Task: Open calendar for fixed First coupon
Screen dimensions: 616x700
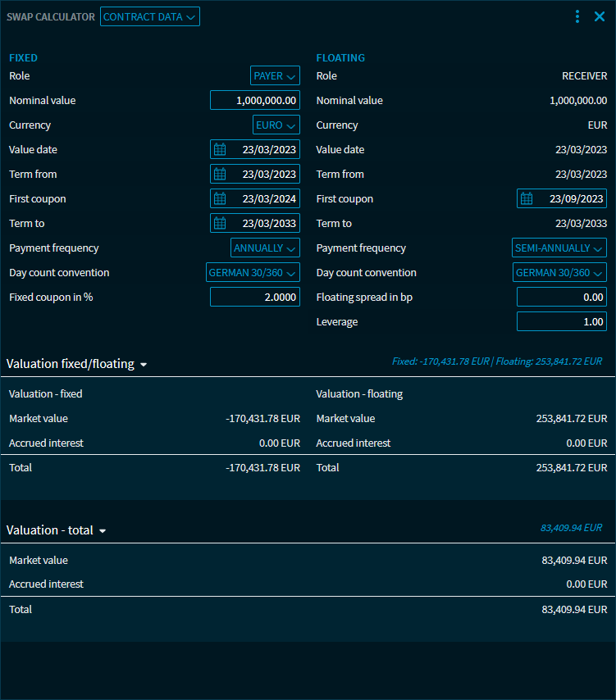Action: (x=220, y=198)
